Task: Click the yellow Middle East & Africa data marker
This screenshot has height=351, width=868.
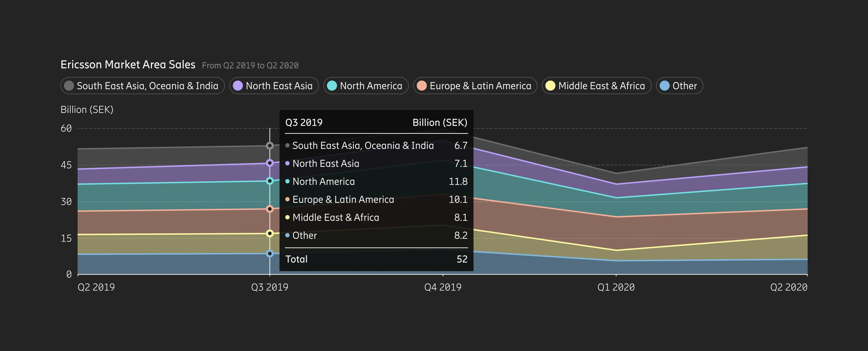Action: pyautogui.click(x=270, y=233)
